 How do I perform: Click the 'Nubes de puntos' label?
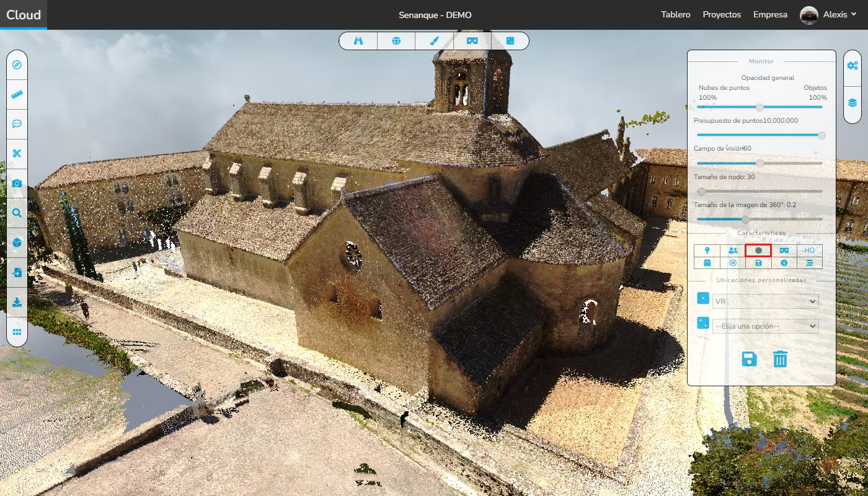coord(724,87)
